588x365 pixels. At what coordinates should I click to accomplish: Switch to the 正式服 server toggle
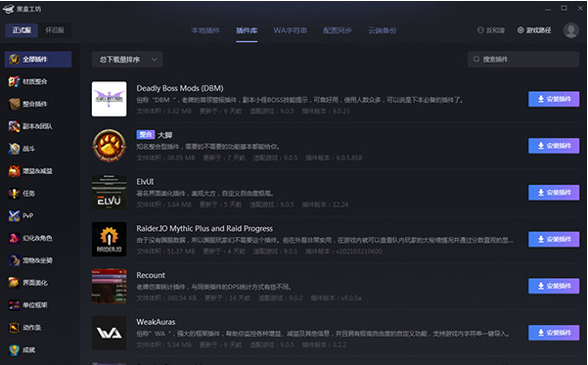point(22,30)
